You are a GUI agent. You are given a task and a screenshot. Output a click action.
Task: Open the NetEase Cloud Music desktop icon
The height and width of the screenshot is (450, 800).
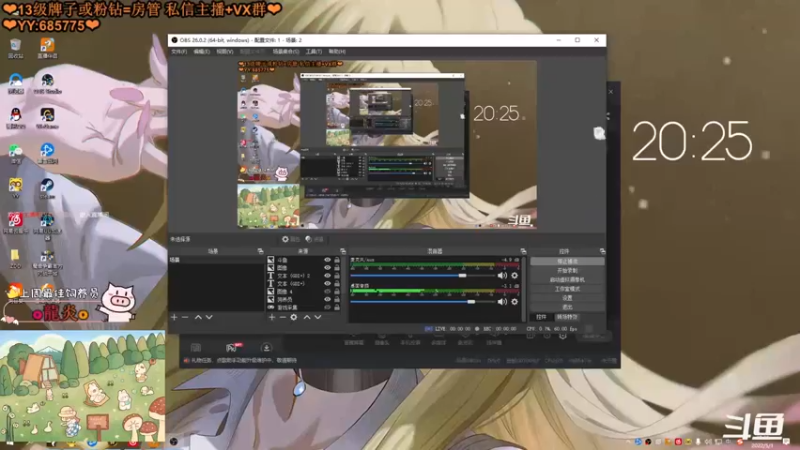tap(15, 223)
